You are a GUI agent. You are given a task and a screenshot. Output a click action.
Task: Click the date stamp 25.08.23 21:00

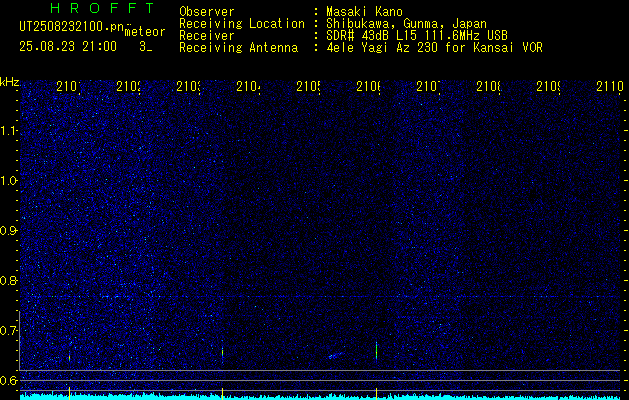68,47
